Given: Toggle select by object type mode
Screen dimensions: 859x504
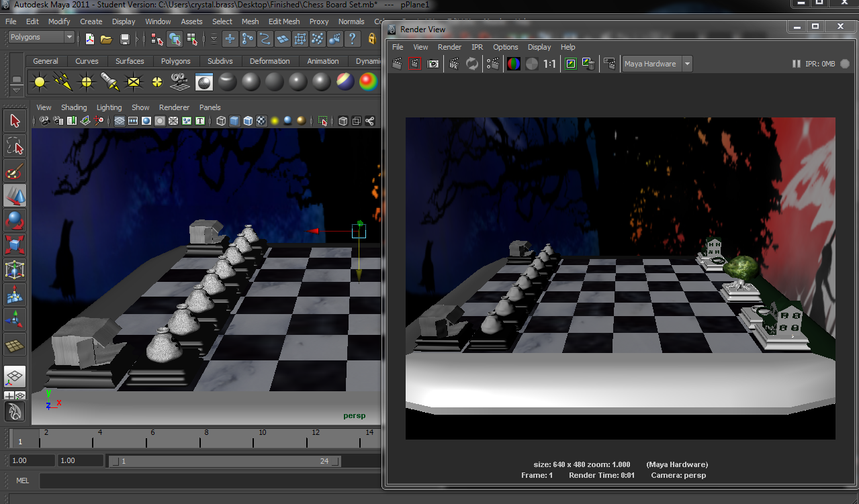Looking at the screenshot, I should pos(175,39).
